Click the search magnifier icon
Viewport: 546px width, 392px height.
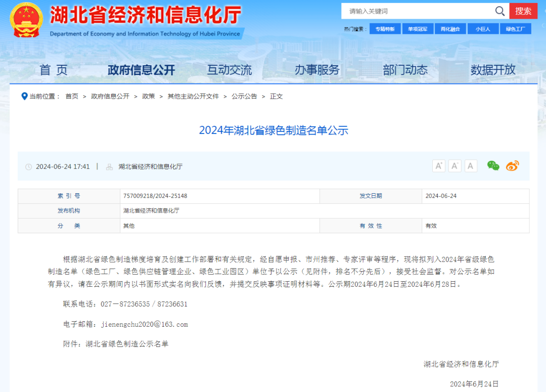[x=499, y=11]
